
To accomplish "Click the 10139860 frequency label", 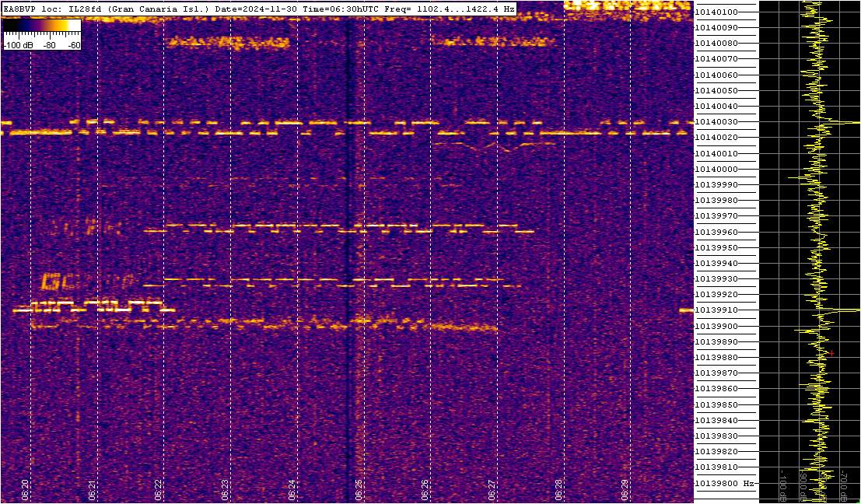I will click(716, 389).
